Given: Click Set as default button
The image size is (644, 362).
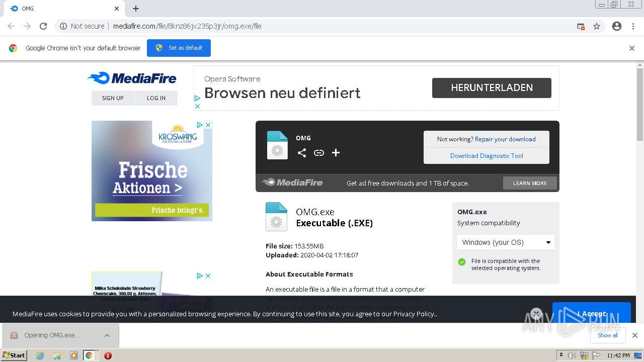Looking at the screenshot, I should (x=179, y=48).
